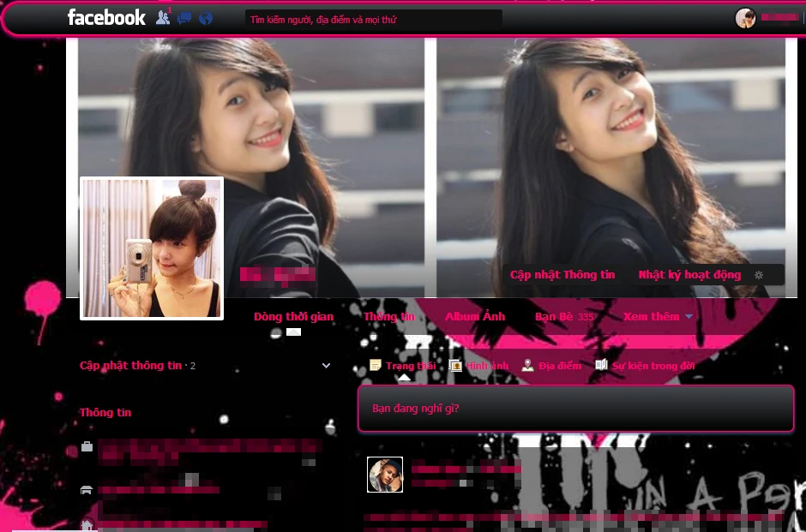806x532 pixels.
Task: Open the notifications globe icon
Action: pyautogui.click(x=206, y=18)
